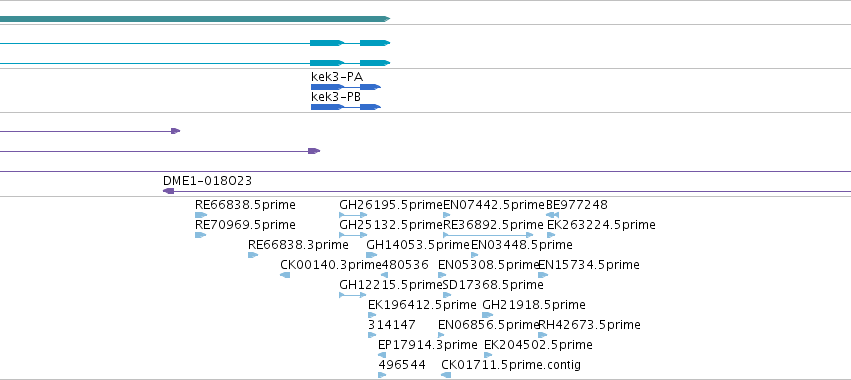
Task: Select the 496544 feature arrow
Action: [382, 376]
